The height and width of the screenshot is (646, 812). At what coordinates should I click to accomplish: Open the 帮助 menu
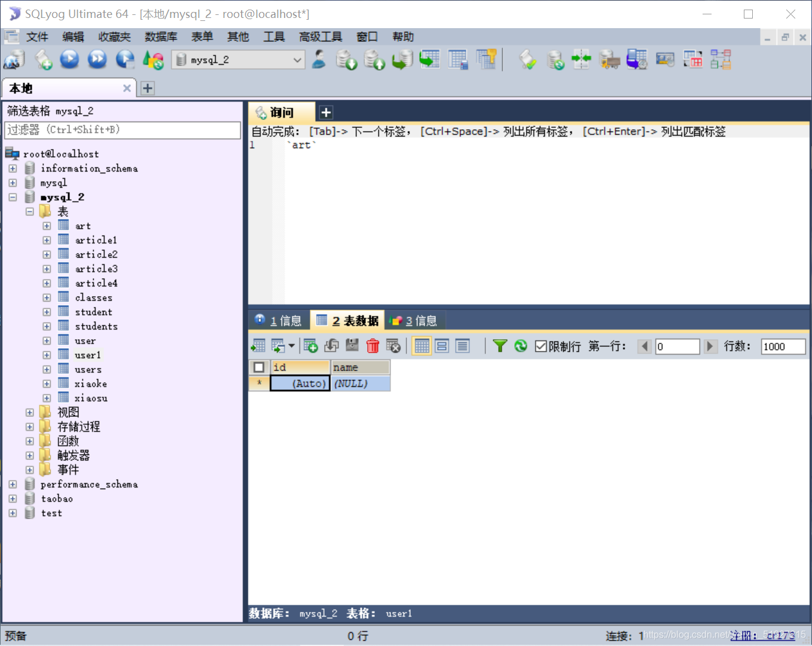pyautogui.click(x=403, y=37)
